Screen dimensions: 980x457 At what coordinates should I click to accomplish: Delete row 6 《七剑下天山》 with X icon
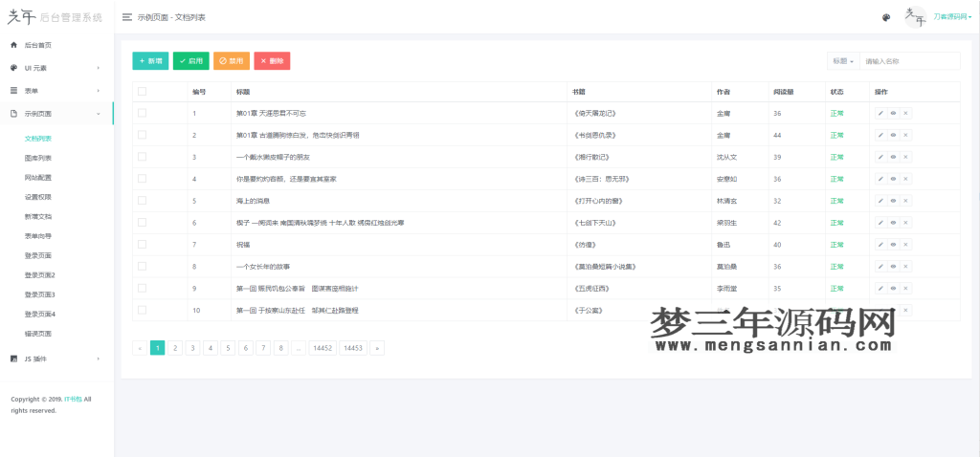[905, 222]
